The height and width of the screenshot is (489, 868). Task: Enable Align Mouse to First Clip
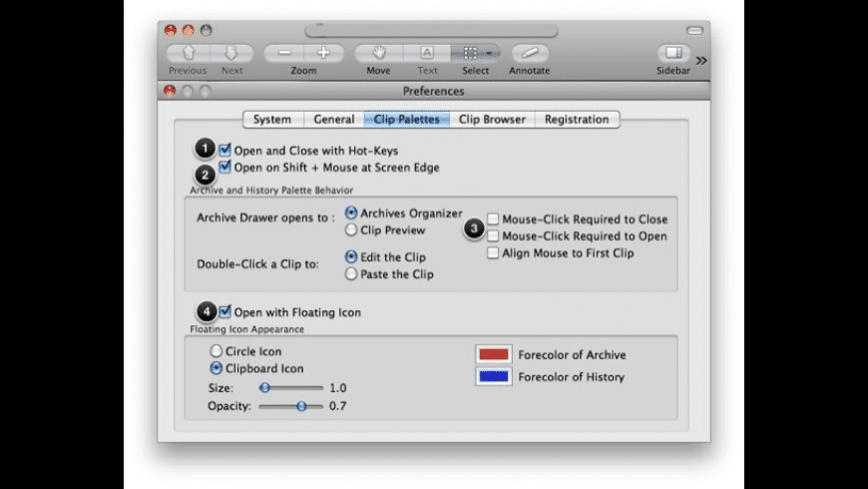coord(493,253)
